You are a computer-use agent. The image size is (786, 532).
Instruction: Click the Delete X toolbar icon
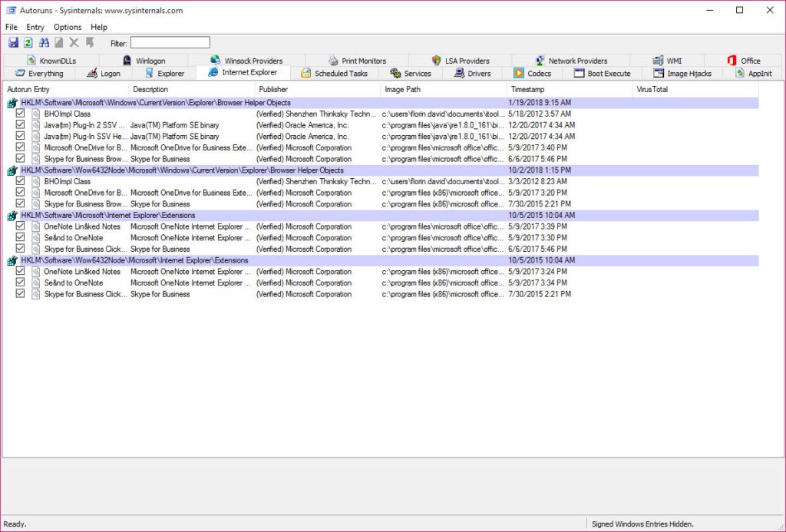[74, 43]
